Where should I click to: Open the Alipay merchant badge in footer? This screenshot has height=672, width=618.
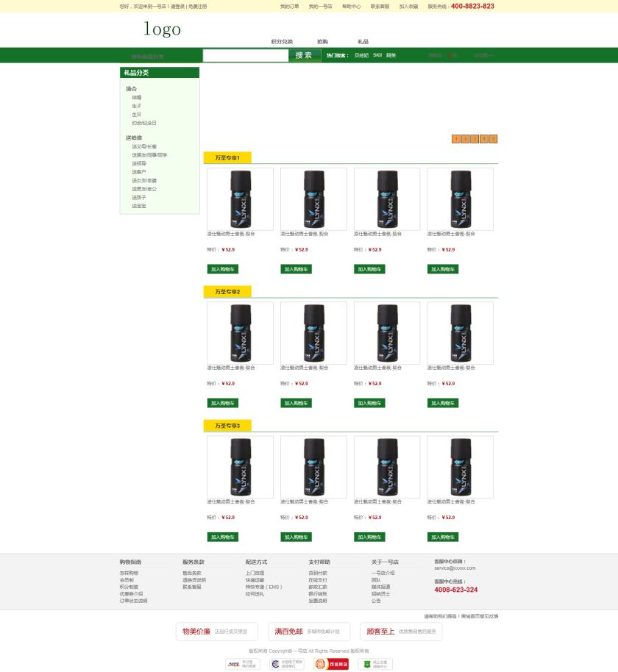coord(242,664)
